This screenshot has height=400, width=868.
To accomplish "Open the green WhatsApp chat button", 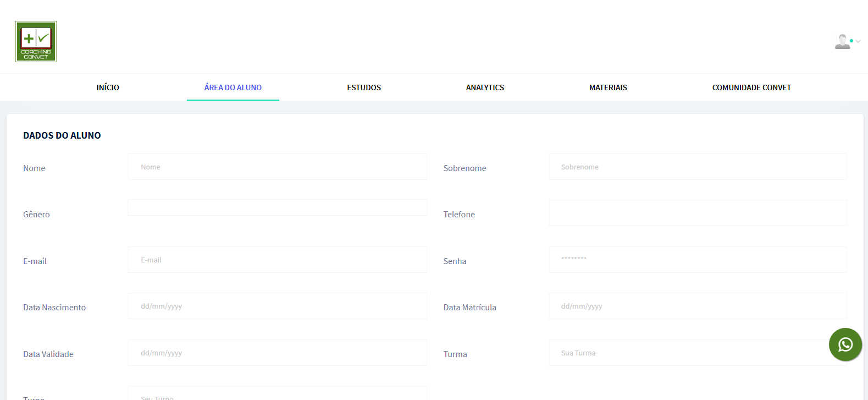I will click(x=845, y=344).
